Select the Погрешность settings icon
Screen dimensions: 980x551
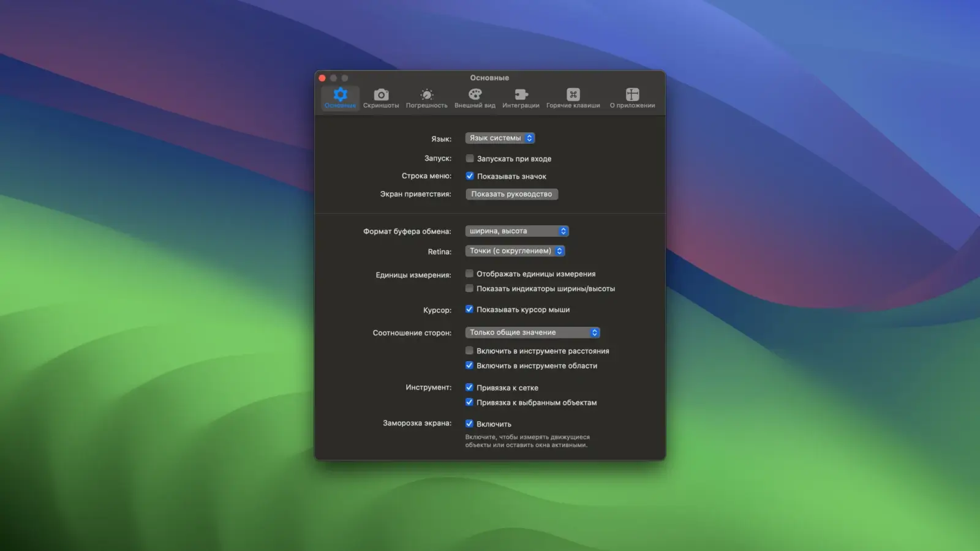pos(426,95)
